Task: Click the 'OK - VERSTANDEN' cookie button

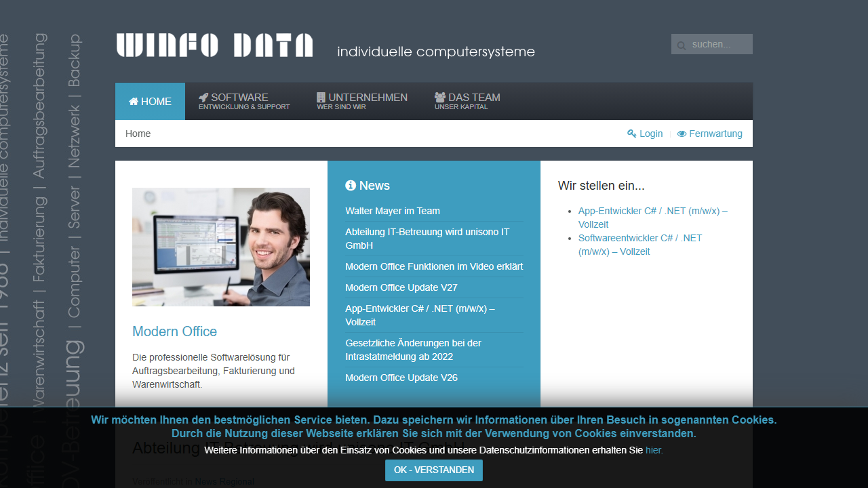Action: point(434,470)
